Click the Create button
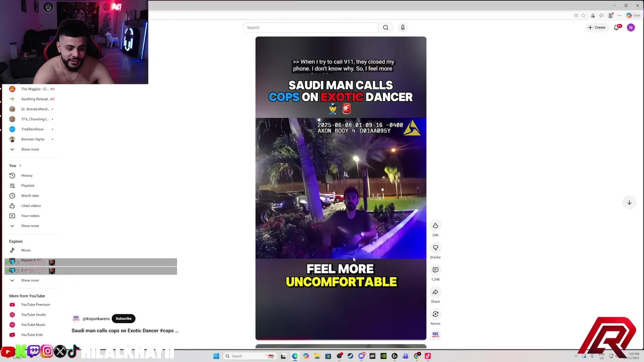The height and width of the screenshot is (362, 644). [597, 28]
